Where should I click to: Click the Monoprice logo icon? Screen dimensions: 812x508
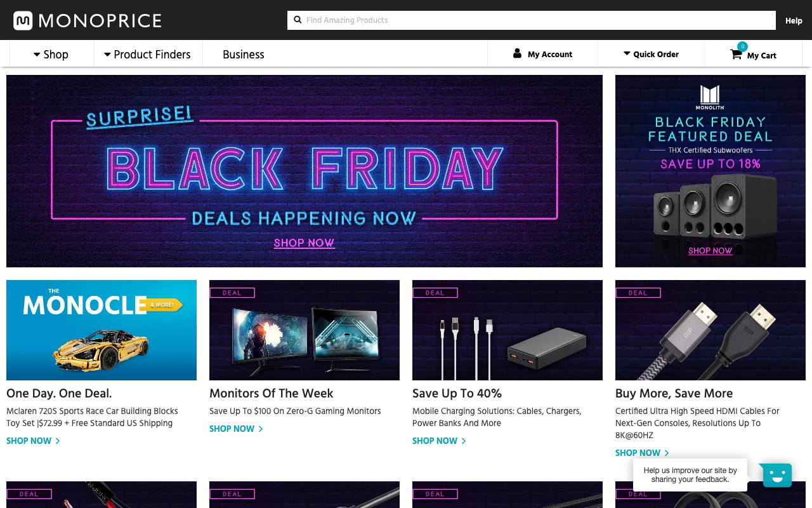(x=23, y=20)
